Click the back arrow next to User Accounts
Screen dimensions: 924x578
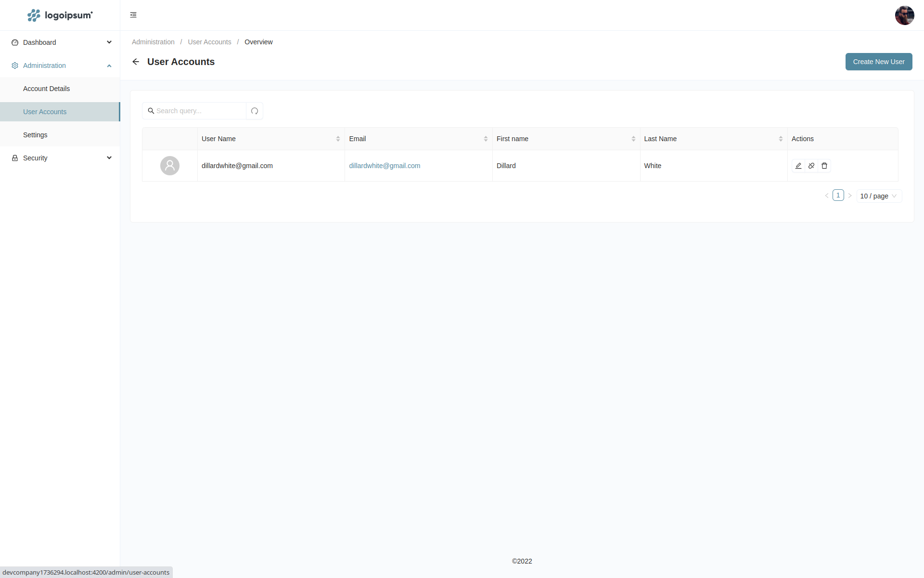click(x=136, y=62)
